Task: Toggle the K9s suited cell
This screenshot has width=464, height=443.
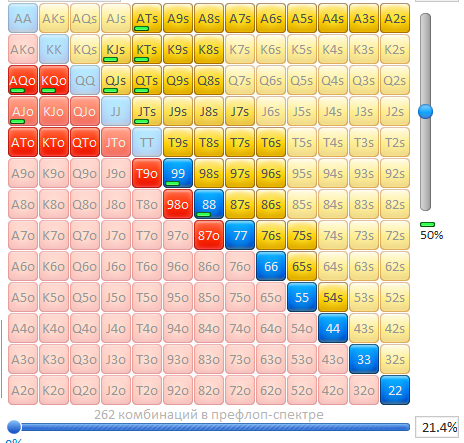Action: pos(178,49)
